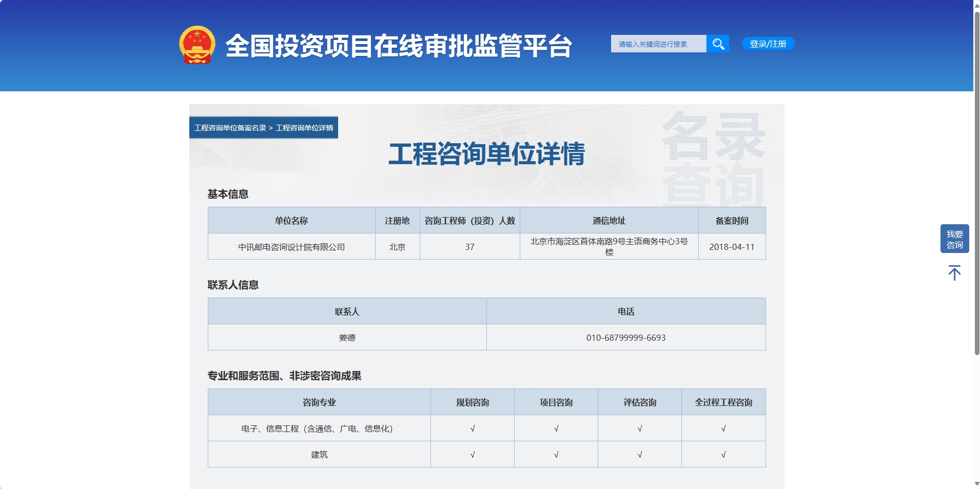Click the site title 全国投资项目在线审批监管平台

399,47
